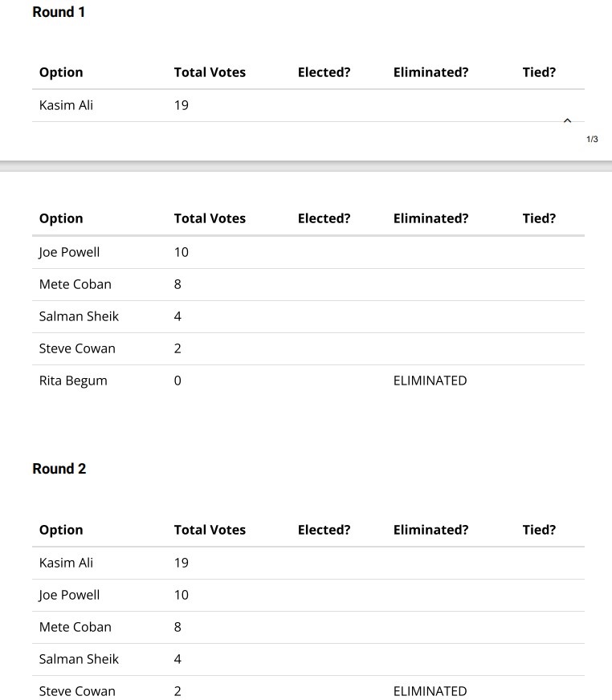Image resolution: width=612 pixels, height=700 pixels.
Task: Click Steve Cowan in the Round 2 table
Action: (x=77, y=691)
